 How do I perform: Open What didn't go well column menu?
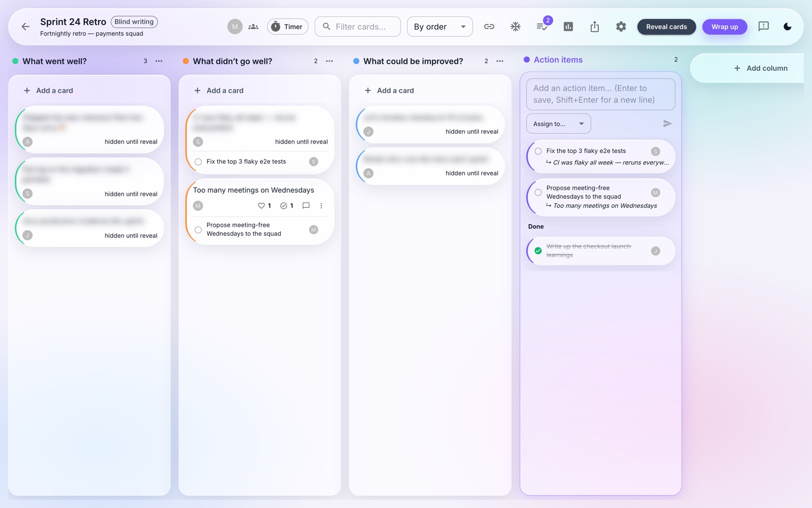pos(329,61)
